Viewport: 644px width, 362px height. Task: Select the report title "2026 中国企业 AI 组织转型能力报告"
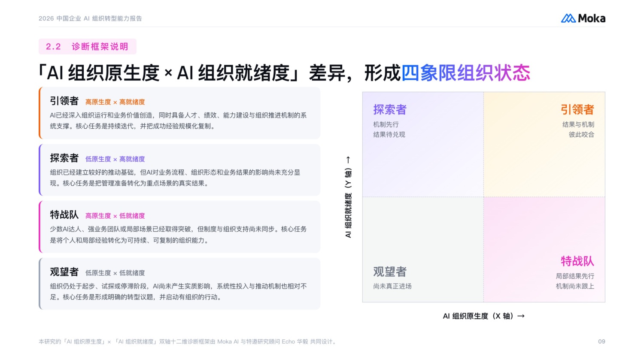pyautogui.click(x=90, y=18)
